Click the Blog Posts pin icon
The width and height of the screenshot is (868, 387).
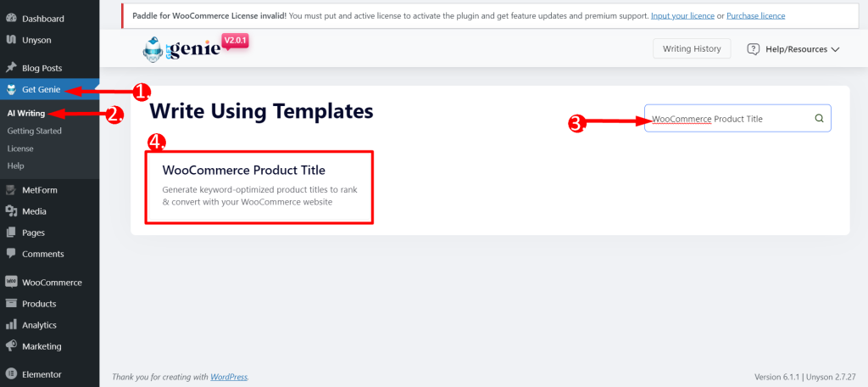tap(11, 68)
